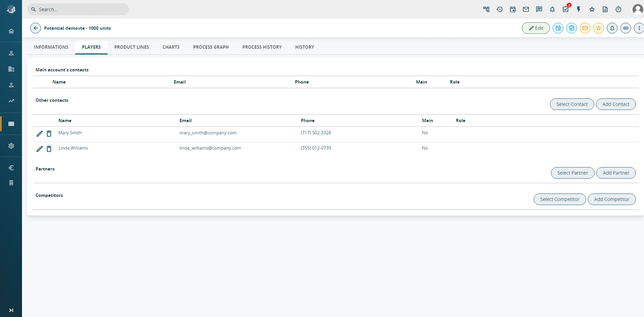The height and width of the screenshot is (317, 644).
Task: Set reminder with round bell icon
Action: pyautogui.click(x=612, y=28)
